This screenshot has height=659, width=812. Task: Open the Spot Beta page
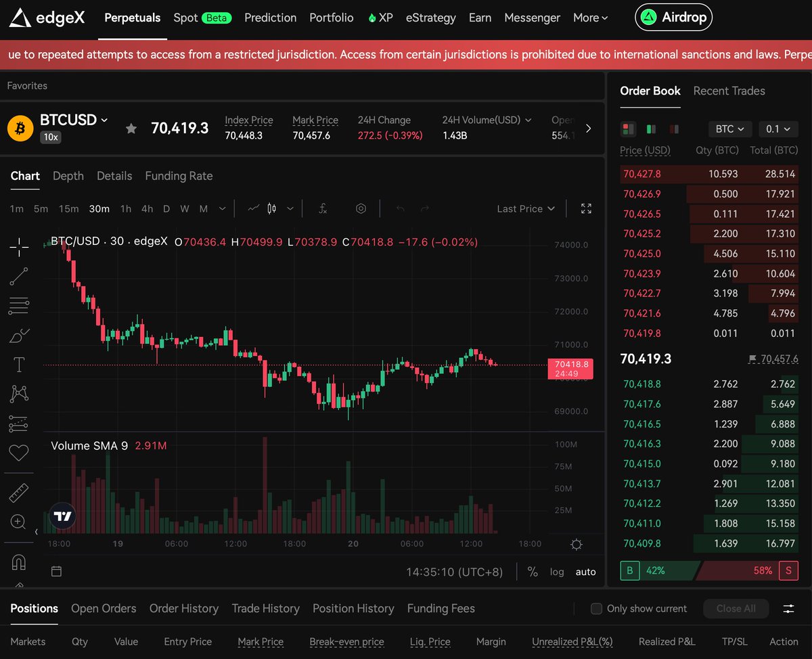[202, 18]
